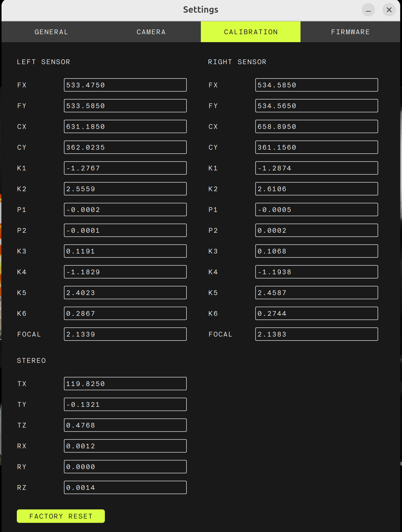Edit the left sensor K1 value
402x532 pixels.
click(125, 168)
